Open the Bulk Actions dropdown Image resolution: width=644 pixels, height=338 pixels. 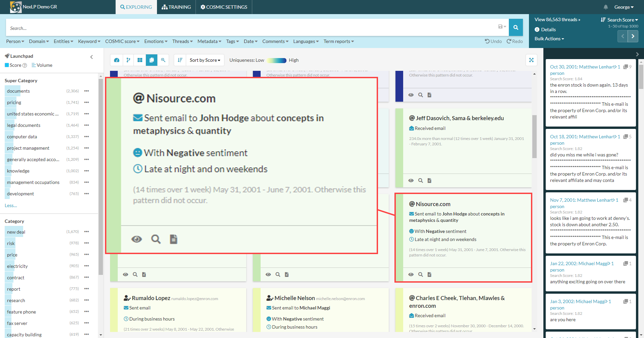(x=549, y=39)
